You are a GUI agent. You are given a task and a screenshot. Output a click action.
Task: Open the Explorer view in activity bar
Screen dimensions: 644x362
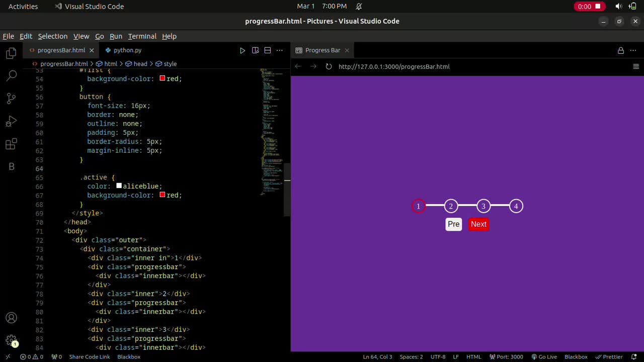click(11, 53)
